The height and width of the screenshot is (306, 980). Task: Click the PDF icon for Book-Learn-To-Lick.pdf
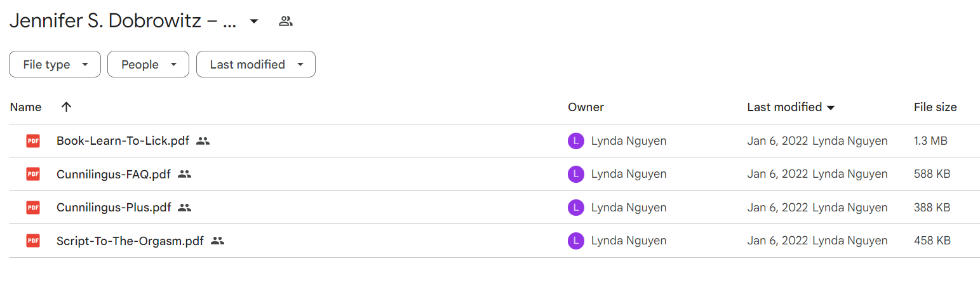click(33, 141)
